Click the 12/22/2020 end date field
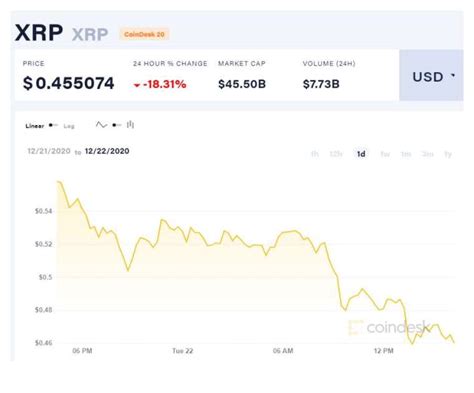This screenshot has width=474, height=393. 107,151
